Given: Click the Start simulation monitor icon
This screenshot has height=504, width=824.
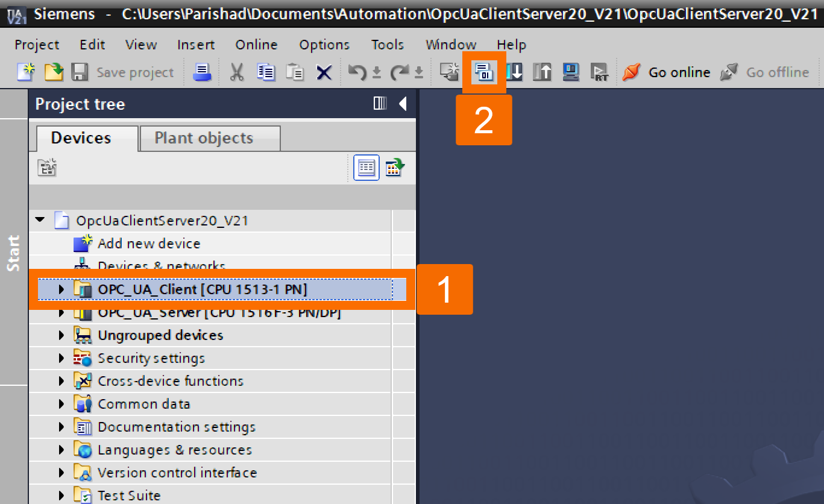Looking at the screenshot, I should tap(571, 72).
